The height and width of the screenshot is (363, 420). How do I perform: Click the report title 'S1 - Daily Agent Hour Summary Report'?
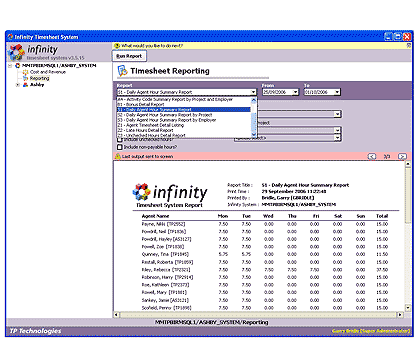(x=305, y=185)
